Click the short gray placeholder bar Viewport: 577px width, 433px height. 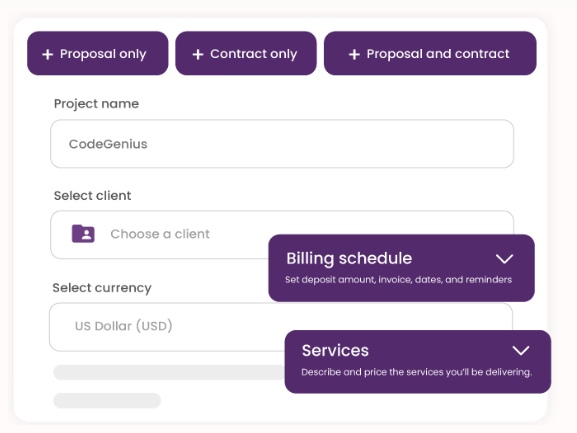107,400
